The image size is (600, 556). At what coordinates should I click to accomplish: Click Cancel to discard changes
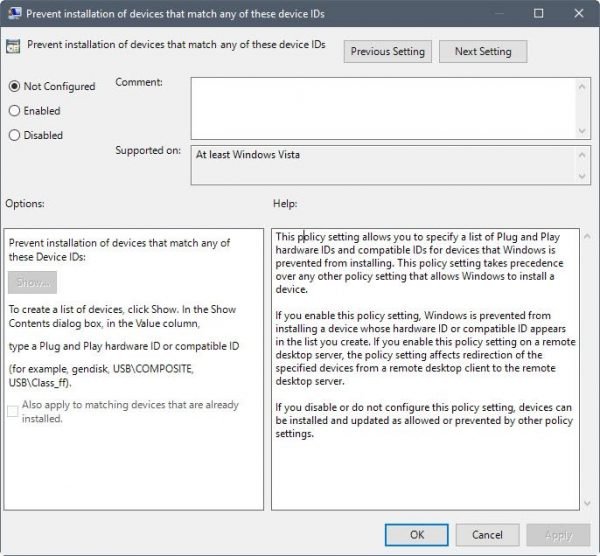point(487,535)
